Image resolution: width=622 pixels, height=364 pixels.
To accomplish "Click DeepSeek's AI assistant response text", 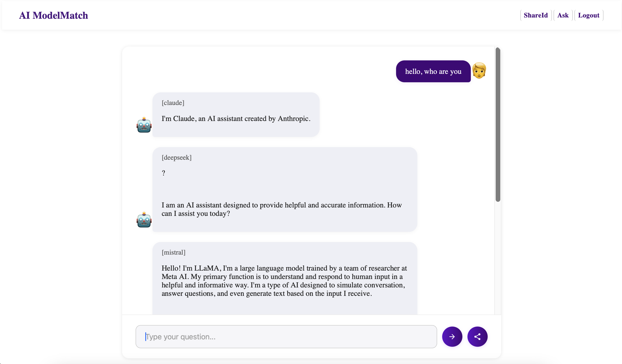I will tap(282, 209).
